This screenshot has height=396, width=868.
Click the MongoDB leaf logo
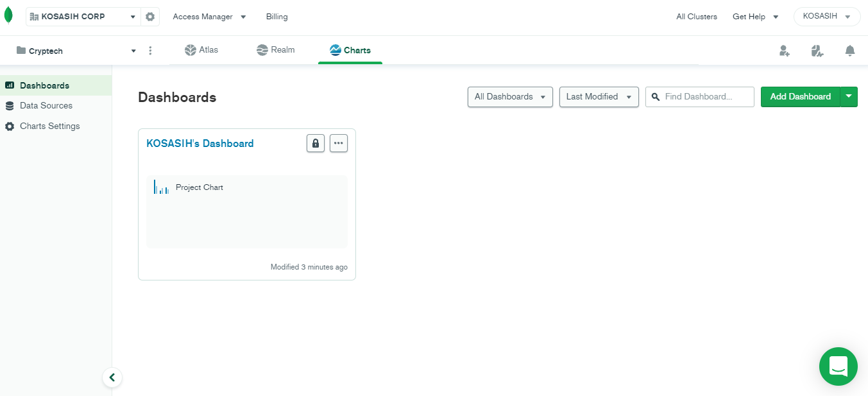8,16
